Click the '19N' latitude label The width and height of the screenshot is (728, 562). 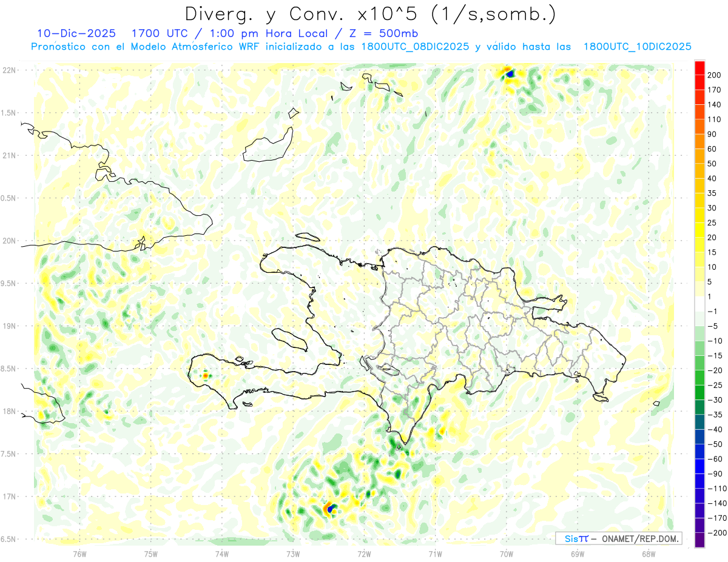8,326
